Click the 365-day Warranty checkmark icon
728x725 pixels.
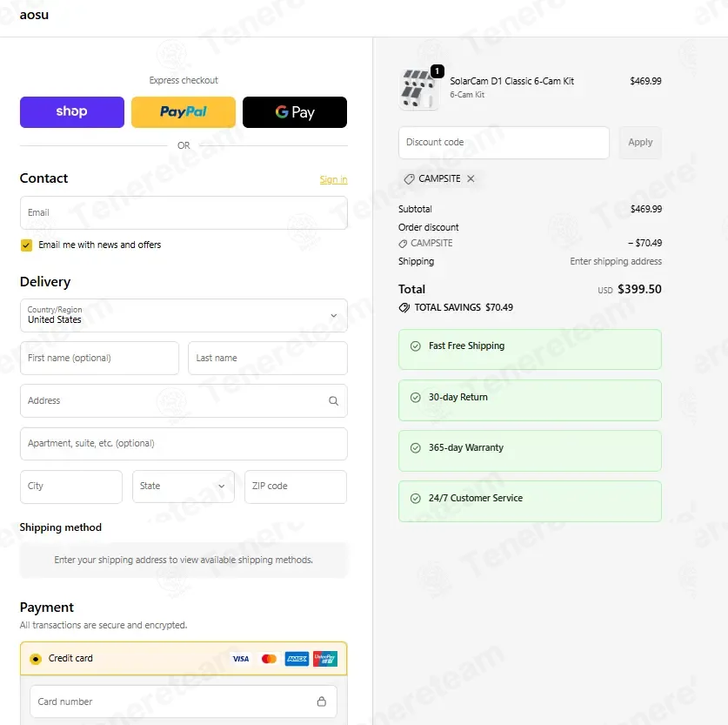(x=416, y=447)
